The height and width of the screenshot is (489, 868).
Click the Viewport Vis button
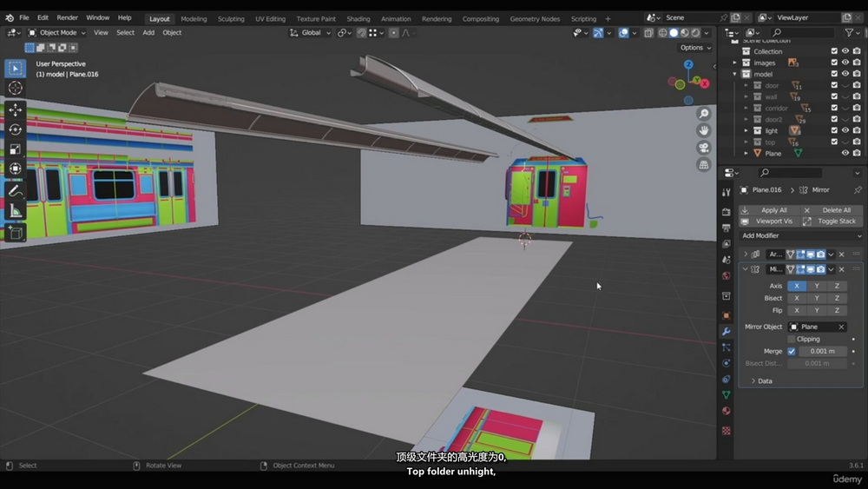[x=769, y=221]
